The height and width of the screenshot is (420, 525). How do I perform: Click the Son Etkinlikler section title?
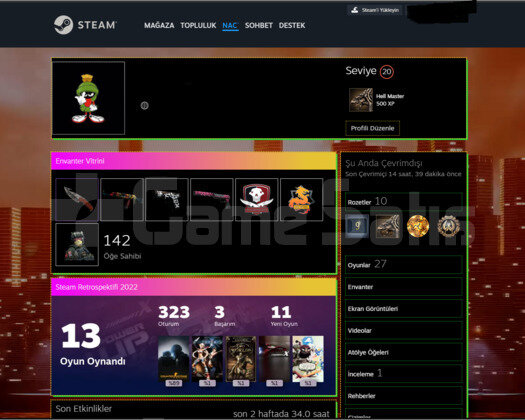click(x=84, y=409)
